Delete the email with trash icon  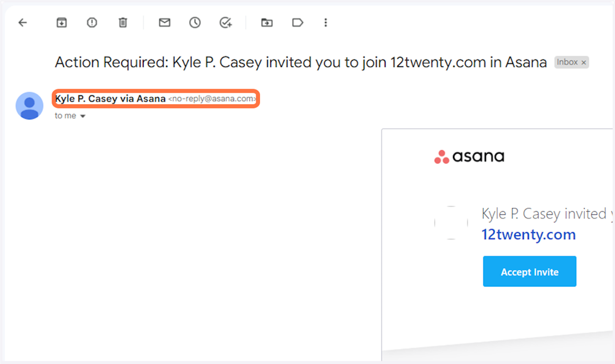[123, 23]
